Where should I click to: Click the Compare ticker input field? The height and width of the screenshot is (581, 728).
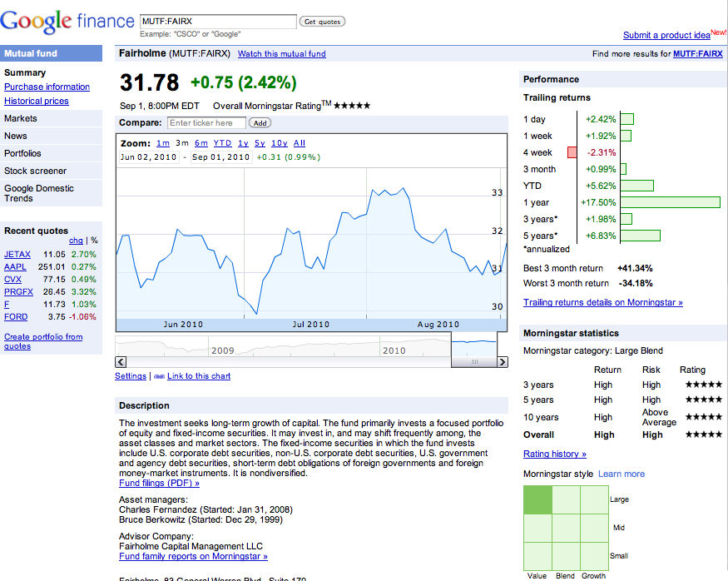206,123
